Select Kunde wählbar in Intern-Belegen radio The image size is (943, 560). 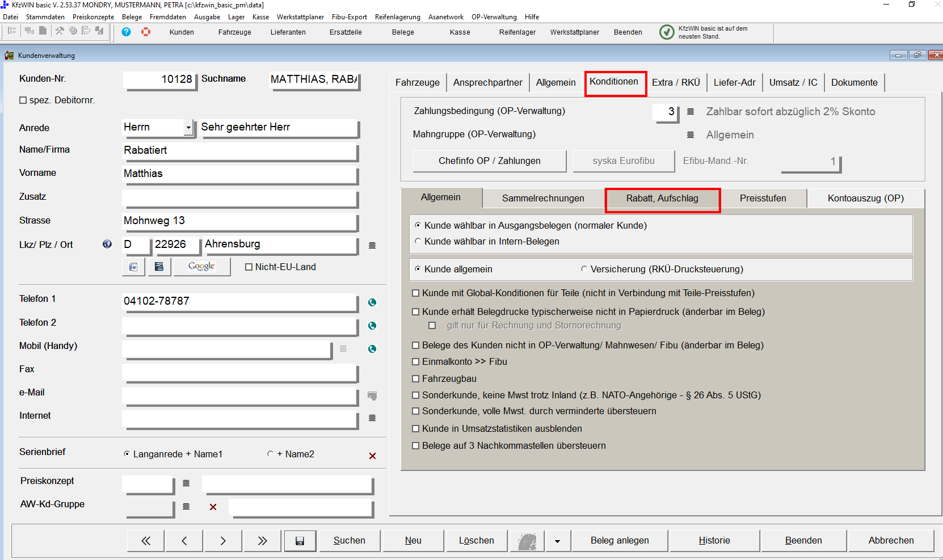(x=418, y=241)
